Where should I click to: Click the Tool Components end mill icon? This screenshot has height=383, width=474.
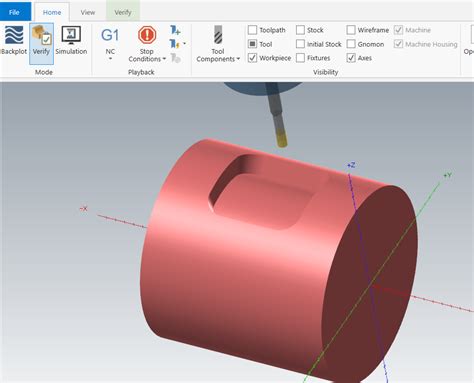[218, 35]
